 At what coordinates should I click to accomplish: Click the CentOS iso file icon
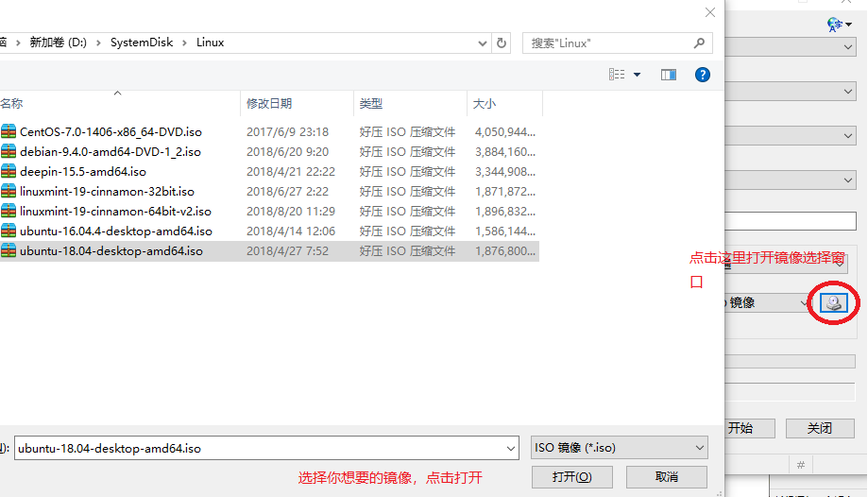pos(9,131)
